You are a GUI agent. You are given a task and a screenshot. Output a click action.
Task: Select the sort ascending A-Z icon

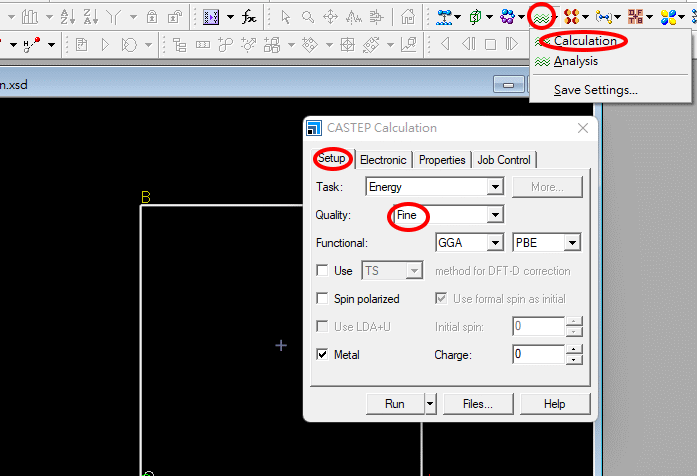pos(67,17)
